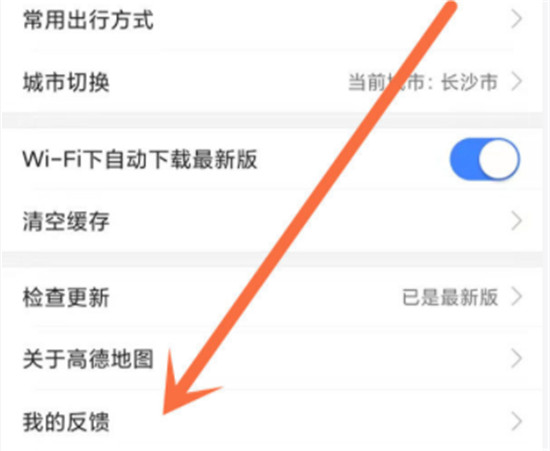
Task: Tap the chevron on 清空缓存 row
Action: coord(517,221)
